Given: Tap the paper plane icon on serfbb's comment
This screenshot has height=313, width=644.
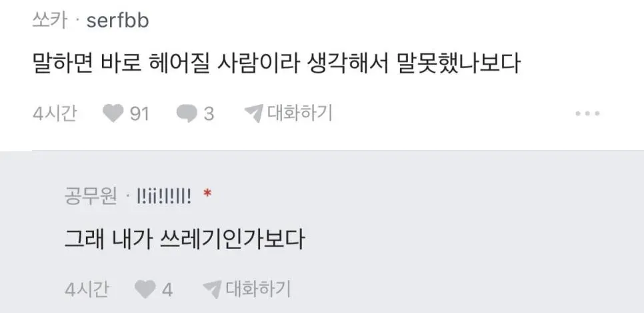Looking at the screenshot, I should [x=253, y=113].
